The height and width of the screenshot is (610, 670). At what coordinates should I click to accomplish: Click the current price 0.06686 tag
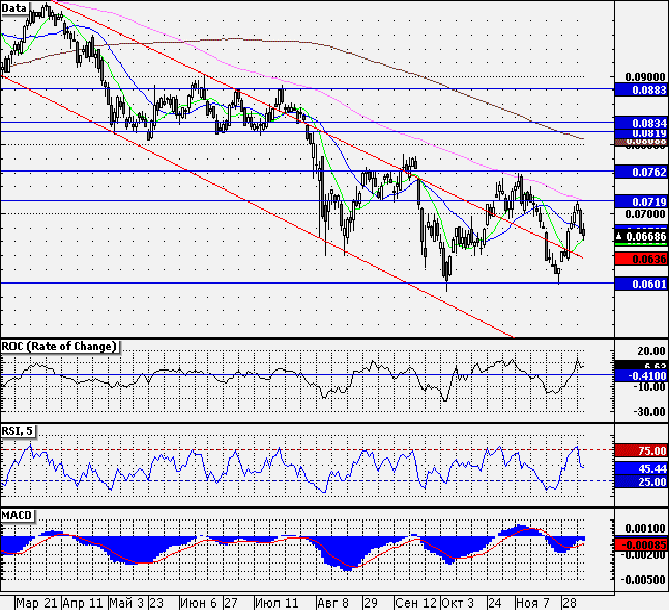641,236
